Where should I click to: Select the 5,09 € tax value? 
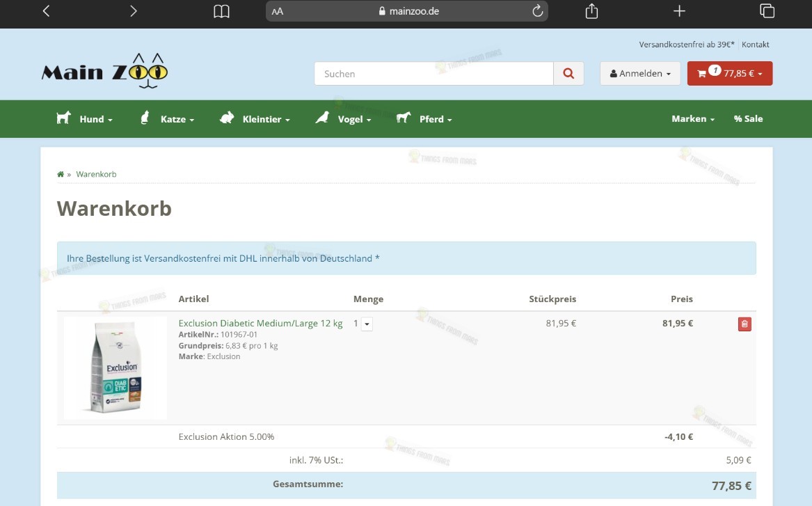point(738,460)
